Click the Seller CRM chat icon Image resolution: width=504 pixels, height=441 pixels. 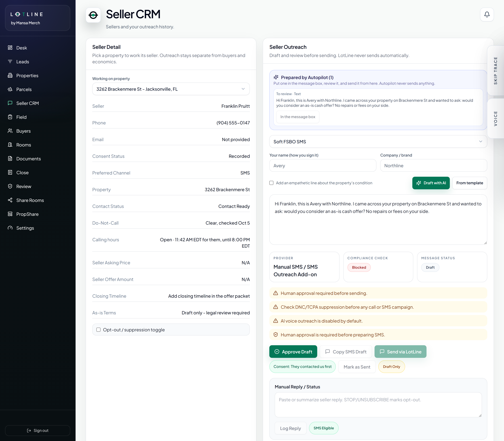[x=10, y=103]
